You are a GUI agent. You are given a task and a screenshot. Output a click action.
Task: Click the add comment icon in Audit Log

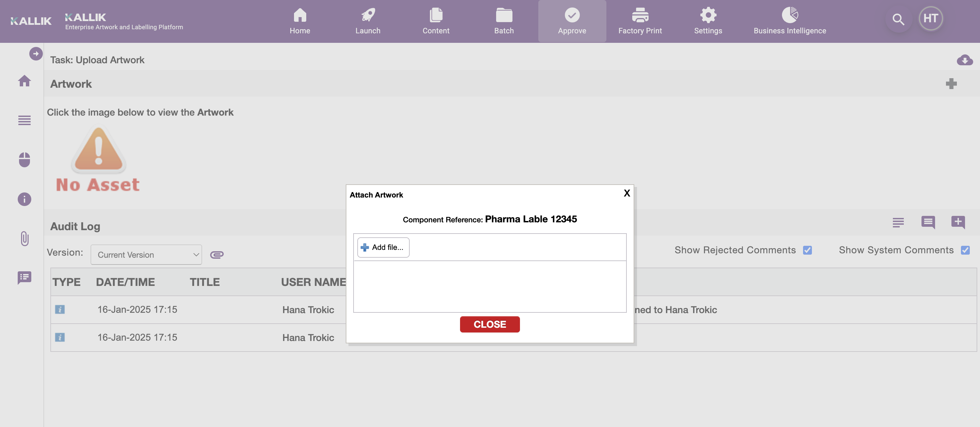click(958, 223)
